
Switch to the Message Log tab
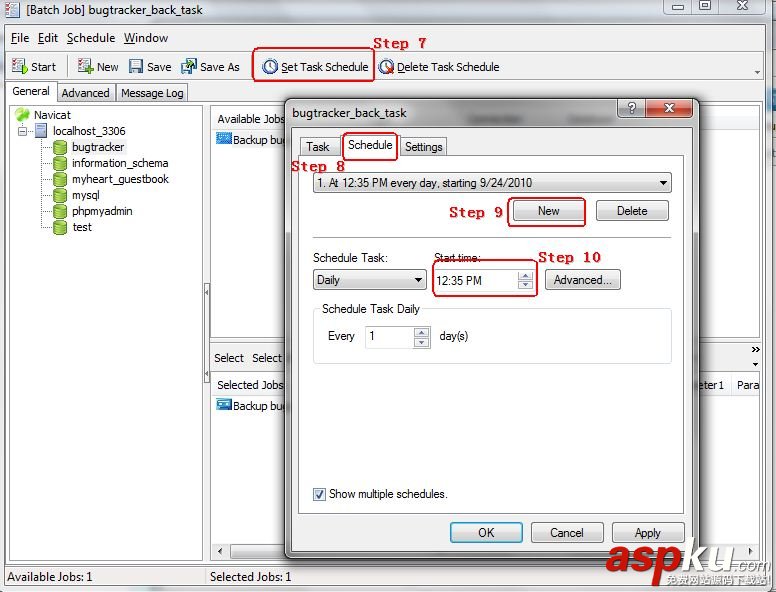(x=152, y=93)
